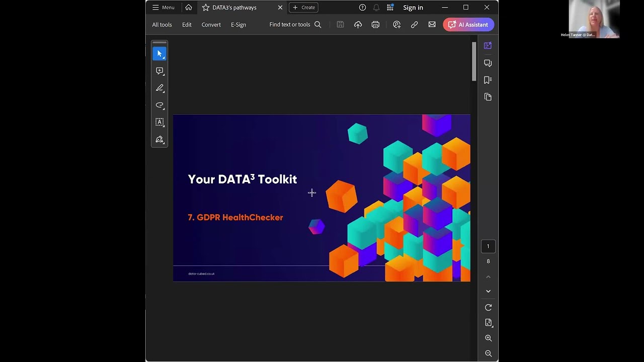Viewport: 644px width, 362px height.
Task: Click the total page count 8
Action: [x=488, y=261]
